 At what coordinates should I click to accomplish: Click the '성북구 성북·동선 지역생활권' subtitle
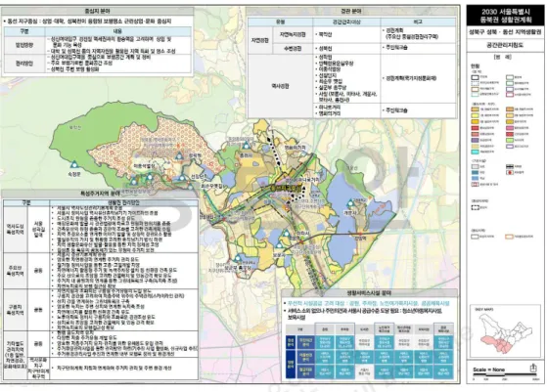pyautogui.click(x=506, y=32)
